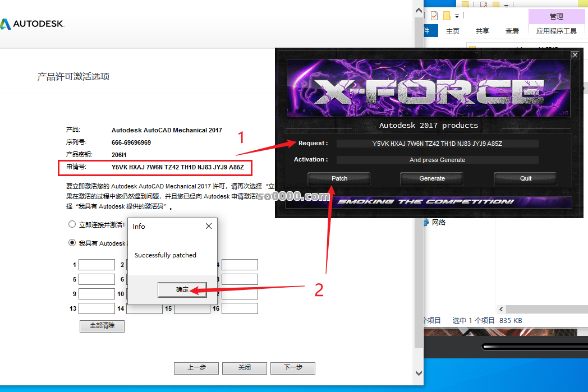Viewport: 588px width, 392px height.
Task: Open the 查看 tab in Explorer
Action: tap(512, 31)
